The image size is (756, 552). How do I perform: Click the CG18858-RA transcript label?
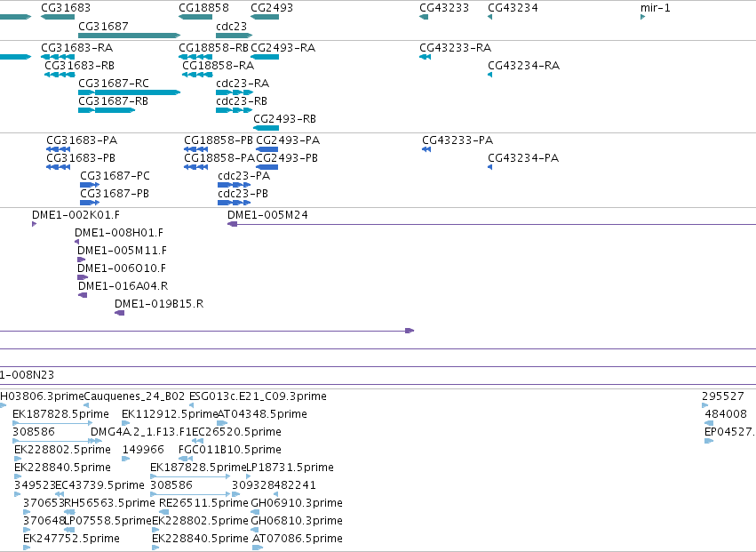pos(219,66)
